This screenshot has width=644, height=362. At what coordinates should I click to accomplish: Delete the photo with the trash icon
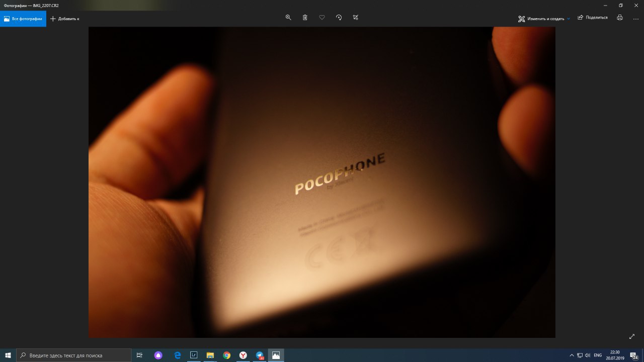click(305, 17)
